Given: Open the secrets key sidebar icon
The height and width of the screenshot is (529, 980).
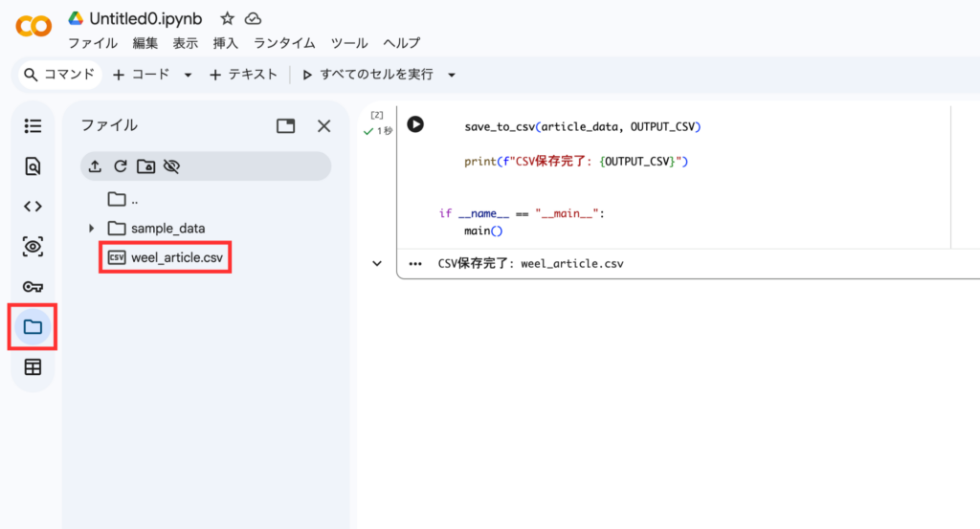Looking at the screenshot, I should tap(33, 287).
